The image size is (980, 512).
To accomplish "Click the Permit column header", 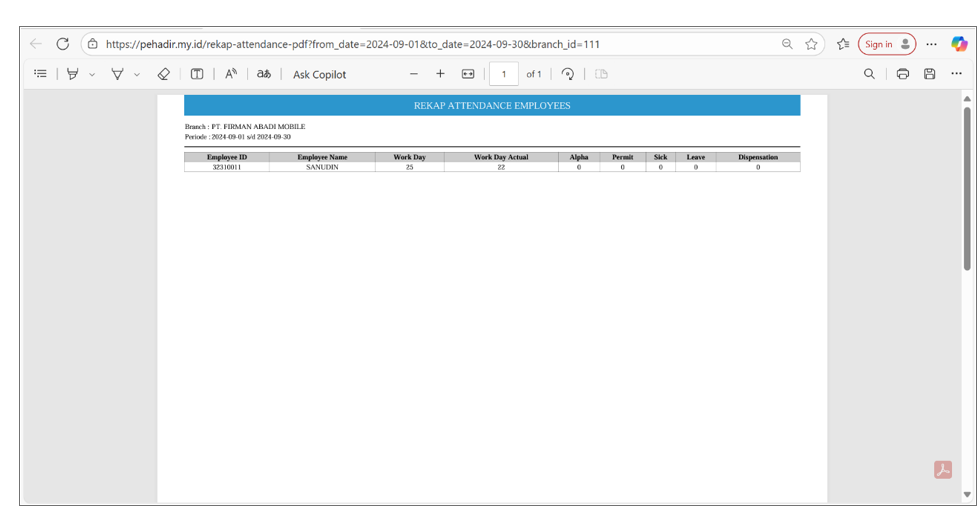I will click(x=622, y=157).
